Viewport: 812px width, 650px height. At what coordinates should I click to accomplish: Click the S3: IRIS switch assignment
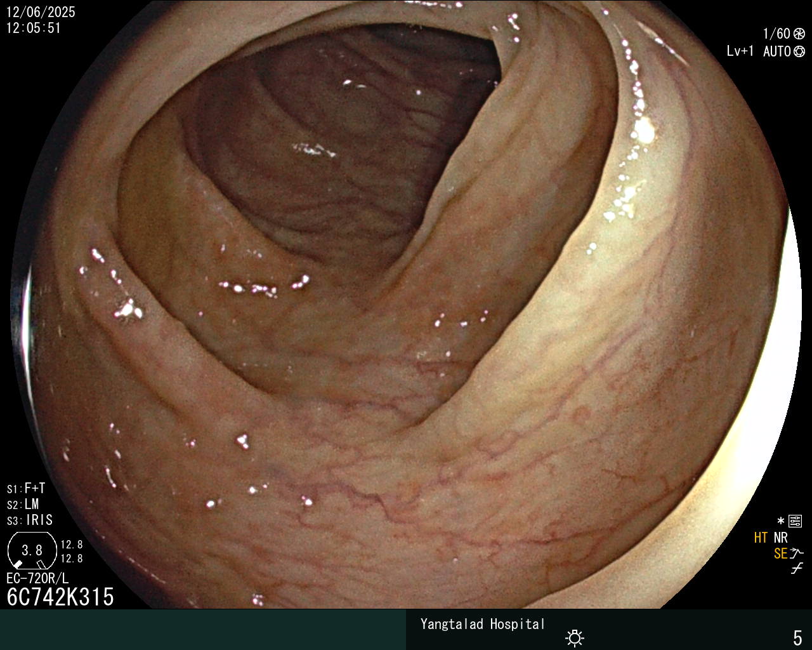30,521
